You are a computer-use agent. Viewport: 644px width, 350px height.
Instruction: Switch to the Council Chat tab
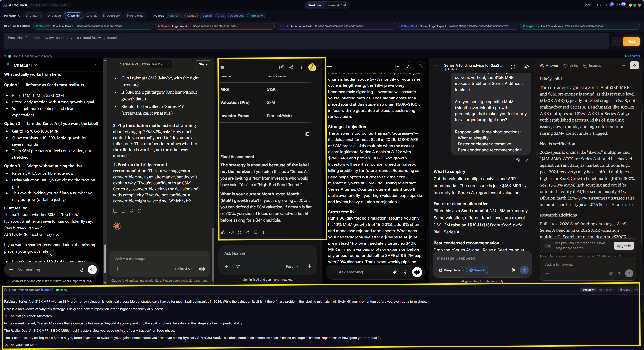[337, 5]
